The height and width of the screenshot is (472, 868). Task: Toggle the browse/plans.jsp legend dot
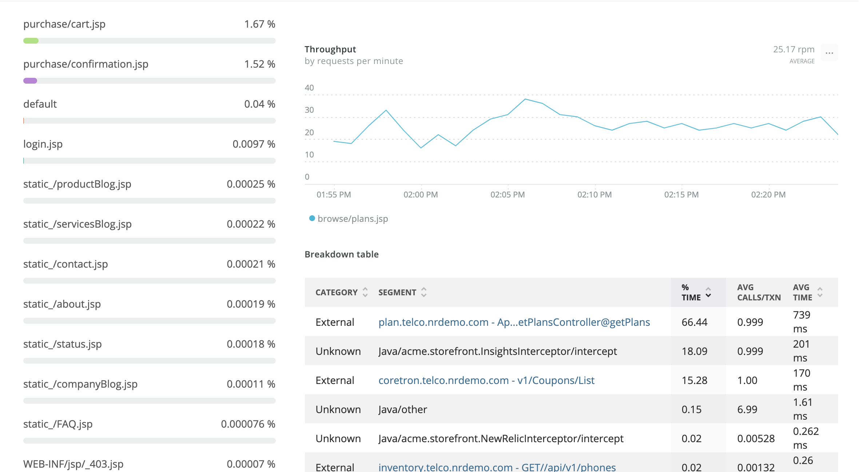tap(312, 219)
